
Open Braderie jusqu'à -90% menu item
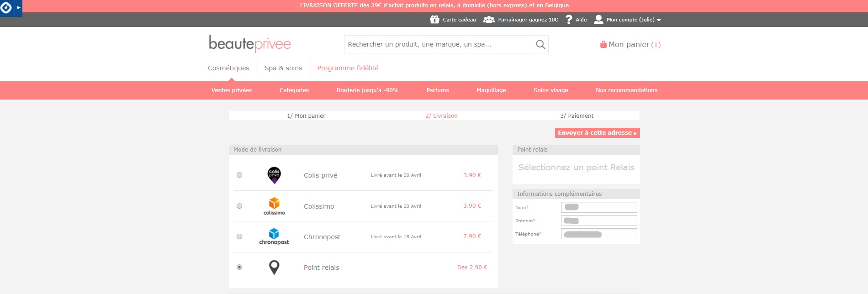tap(368, 90)
